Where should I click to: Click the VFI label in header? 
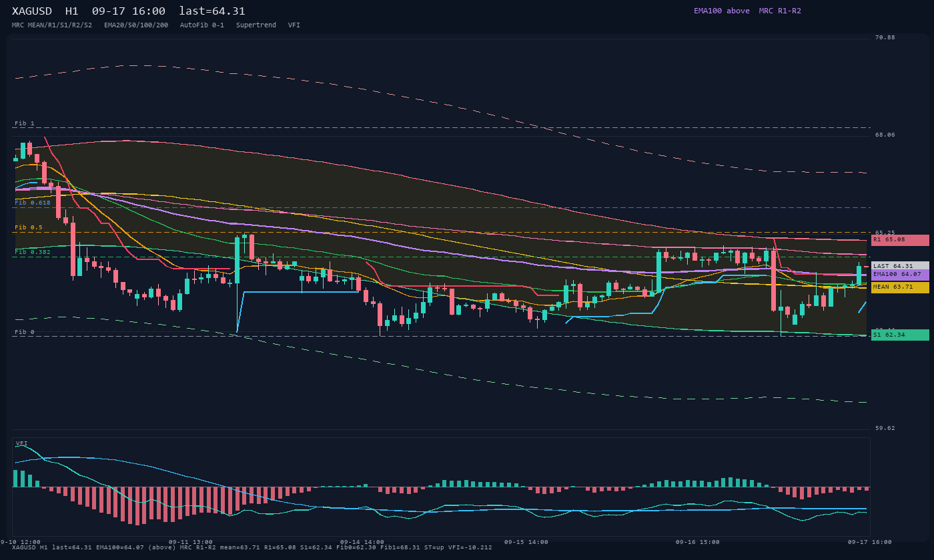pyautogui.click(x=294, y=25)
